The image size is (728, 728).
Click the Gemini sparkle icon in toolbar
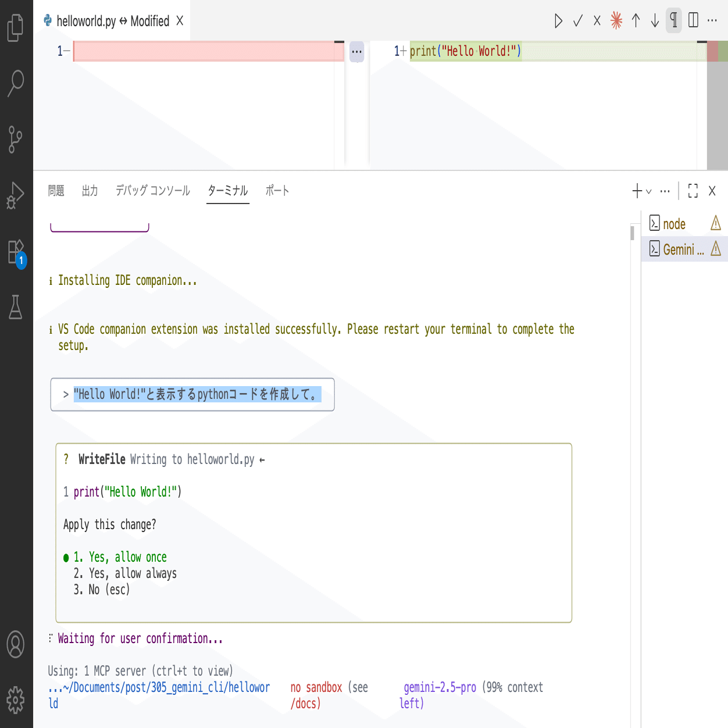click(616, 21)
